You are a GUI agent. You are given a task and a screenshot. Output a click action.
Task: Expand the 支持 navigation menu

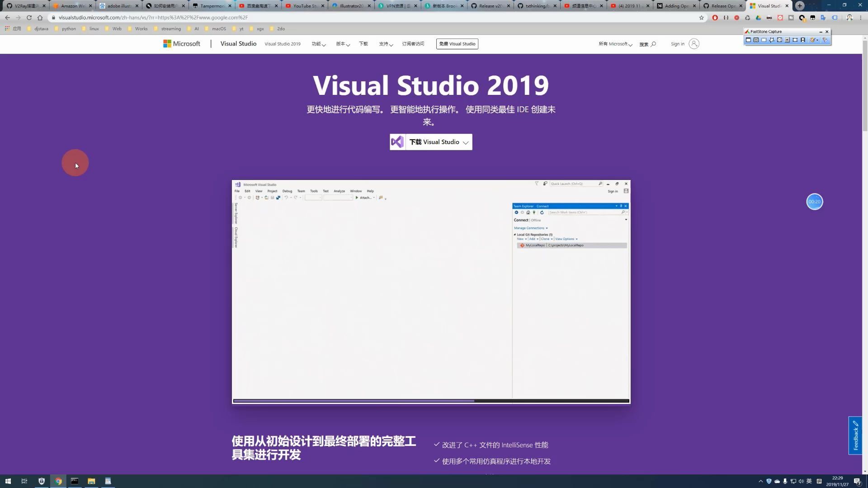click(386, 44)
